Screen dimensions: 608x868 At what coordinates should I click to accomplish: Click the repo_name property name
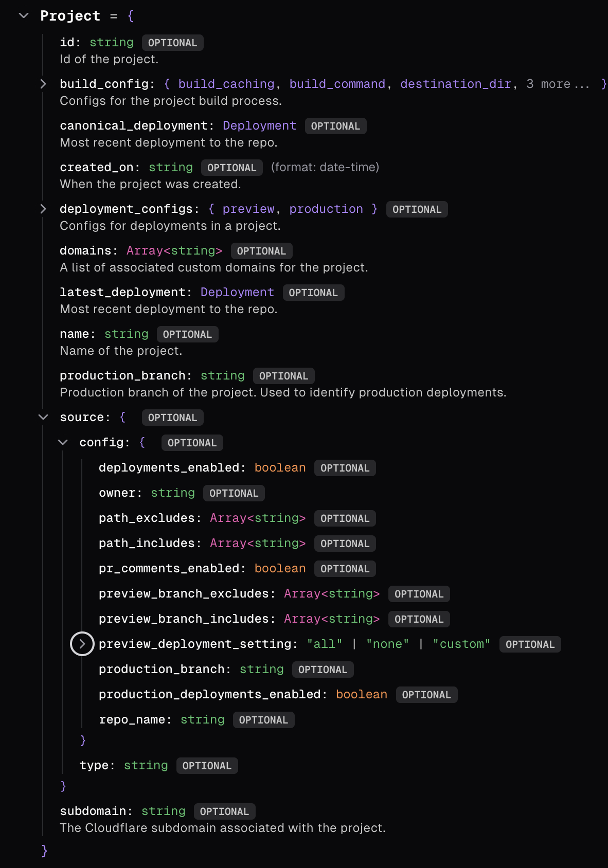point(132,720)
